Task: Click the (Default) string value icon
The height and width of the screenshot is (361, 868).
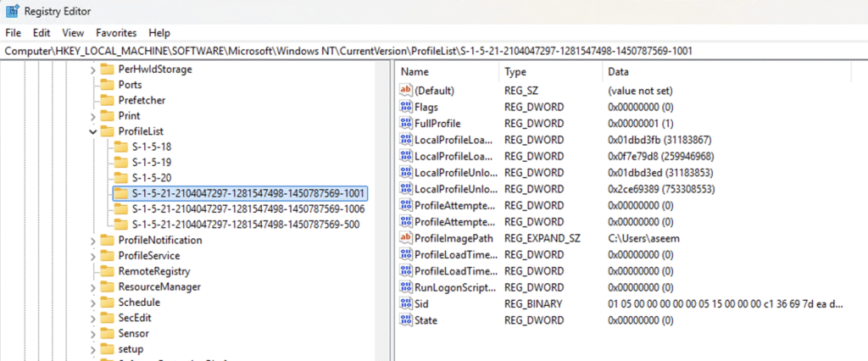Action: (406, 91)
